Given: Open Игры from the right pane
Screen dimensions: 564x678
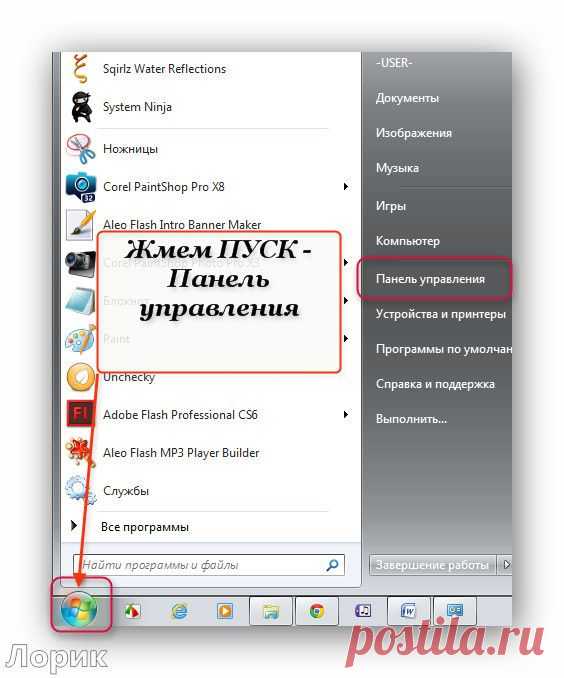Looking at the screenshot, I should click(x=391, y=206).
